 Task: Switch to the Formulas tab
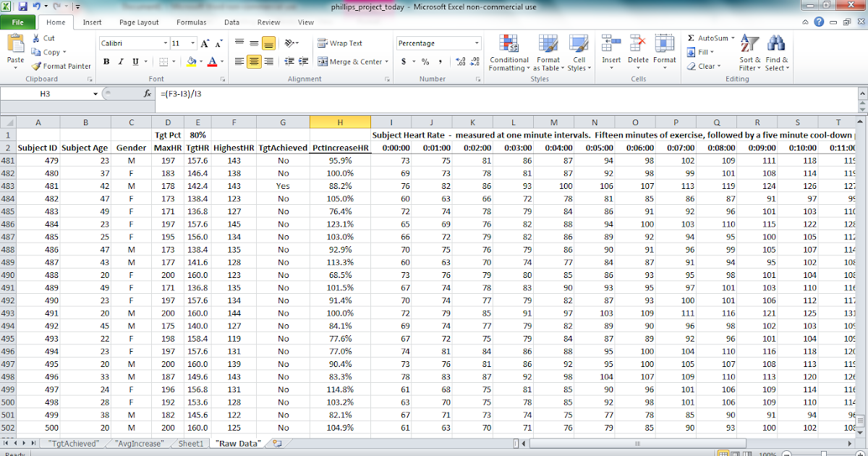[191, 22]
